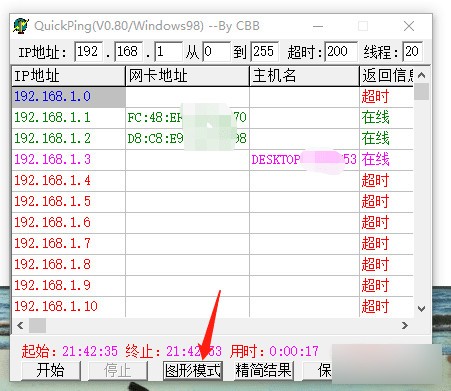Close the QuickPing window

click(409, 26)
